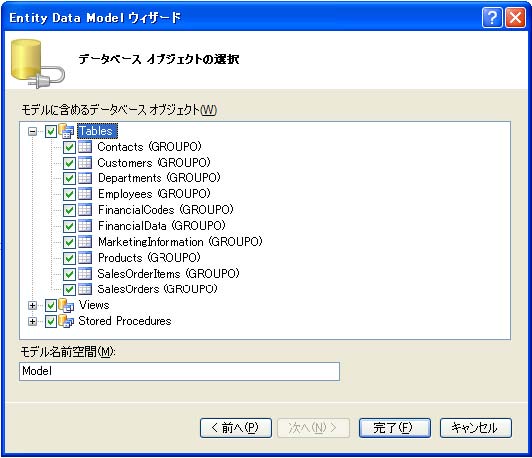The height and width of the screenshot is (458, 532).
Task: Click the help question mark icon
Action: (x=492, y=17)
